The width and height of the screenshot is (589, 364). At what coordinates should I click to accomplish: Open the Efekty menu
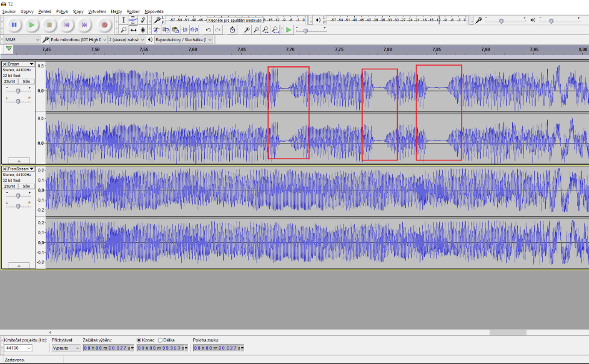[x=116, y=11]
